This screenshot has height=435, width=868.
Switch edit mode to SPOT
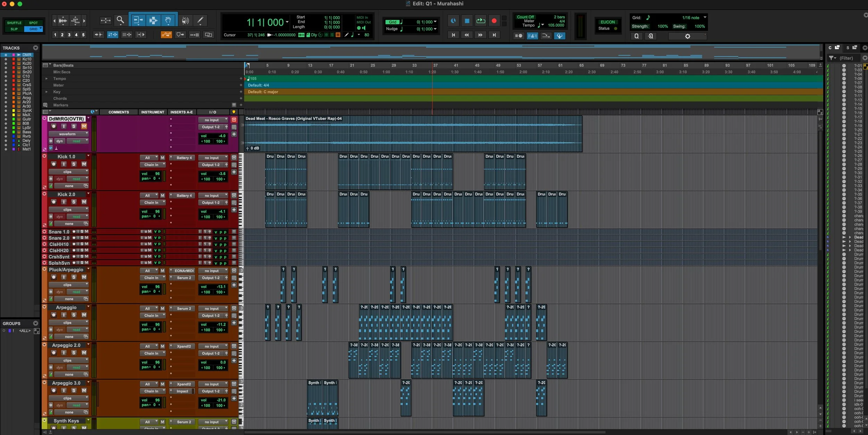pyautogui.click(x=33, y=23)
